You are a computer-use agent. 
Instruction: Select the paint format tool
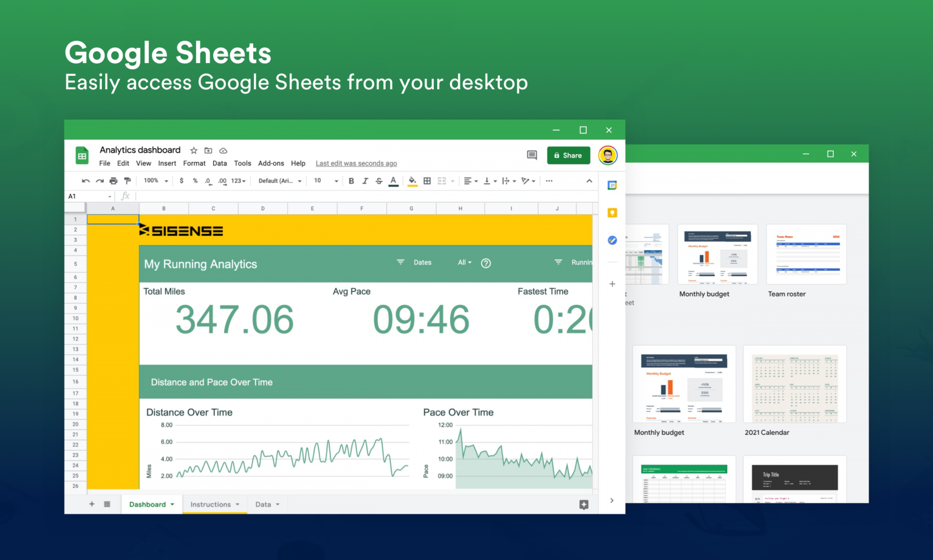pos(128,181)
